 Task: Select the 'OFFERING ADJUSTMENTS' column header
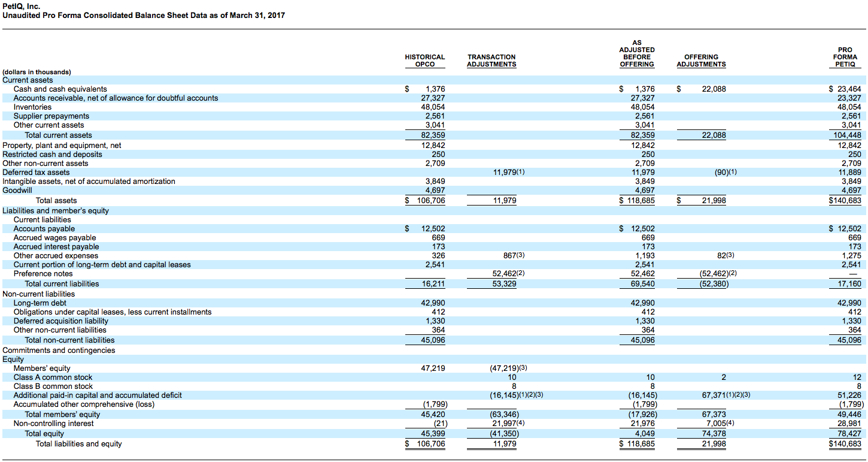tap(701, 61)
